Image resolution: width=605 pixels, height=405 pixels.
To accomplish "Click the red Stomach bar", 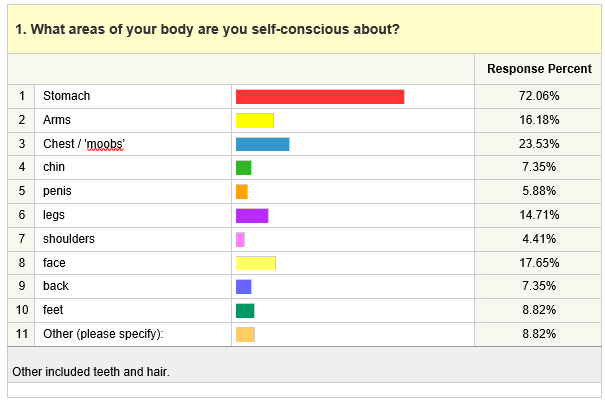I will pos(320,97).
